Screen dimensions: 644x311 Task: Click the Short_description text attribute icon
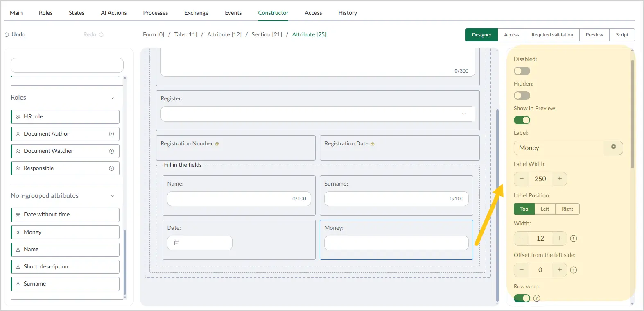(x=18, y=267)
